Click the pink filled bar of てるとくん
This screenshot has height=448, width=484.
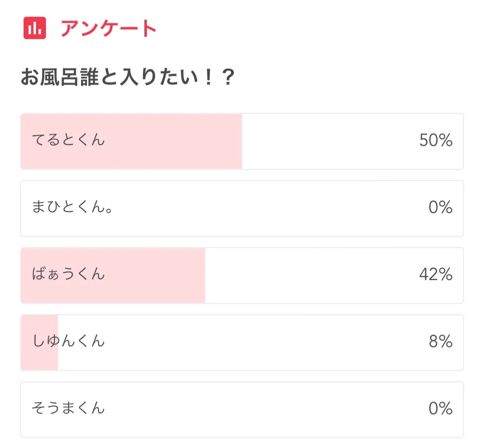tap(174, 141)
